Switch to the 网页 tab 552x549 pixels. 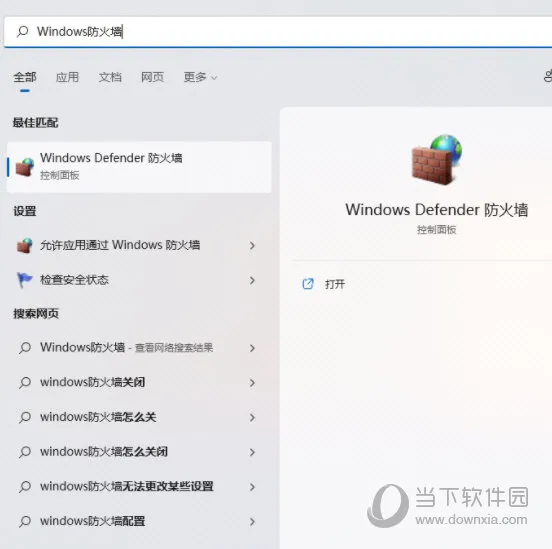tap(152, 77)
